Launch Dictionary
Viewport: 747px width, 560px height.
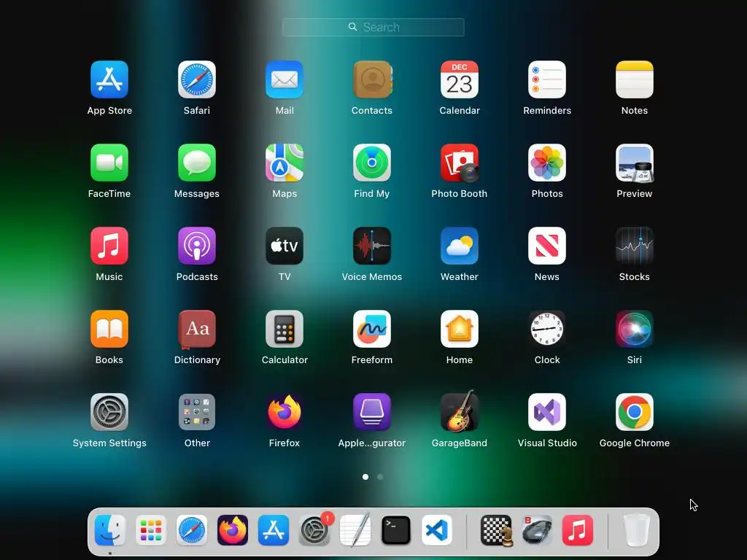[x=197, y=329]
